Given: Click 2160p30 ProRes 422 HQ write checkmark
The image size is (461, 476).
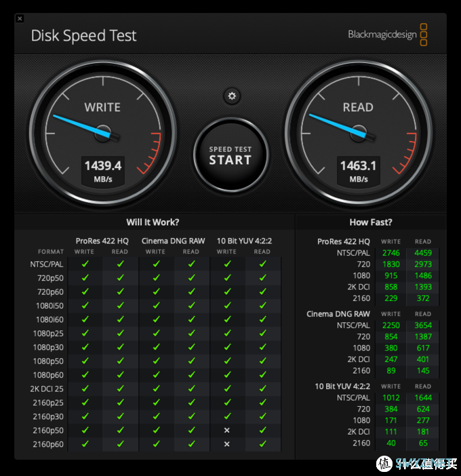Looking at the screenshot, I should click(85, 416).
